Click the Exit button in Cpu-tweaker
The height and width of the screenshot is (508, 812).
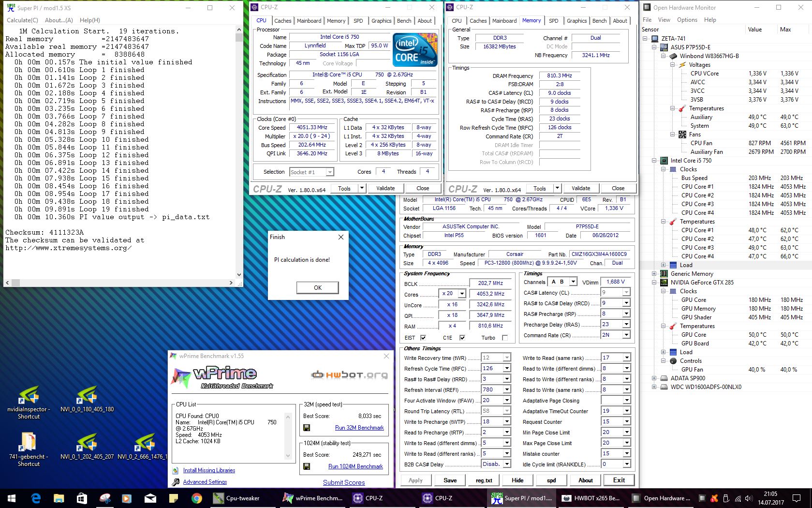619,480
